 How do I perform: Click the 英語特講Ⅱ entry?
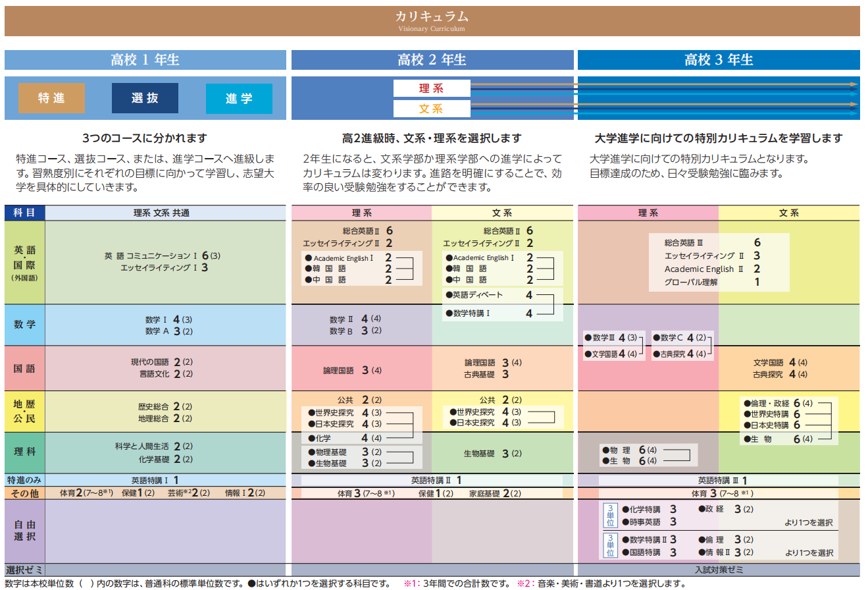coord(436,480)
